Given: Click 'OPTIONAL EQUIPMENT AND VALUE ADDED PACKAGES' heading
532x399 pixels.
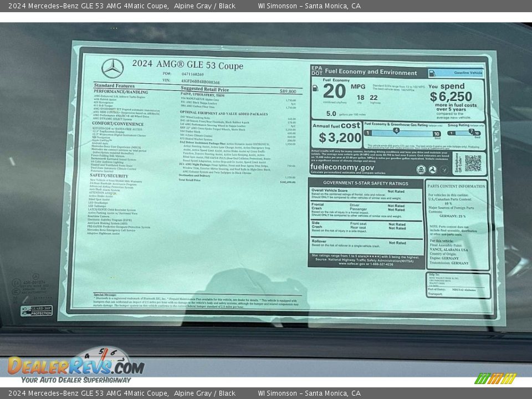Looking at the screenshot, I should tap(223, 113).
